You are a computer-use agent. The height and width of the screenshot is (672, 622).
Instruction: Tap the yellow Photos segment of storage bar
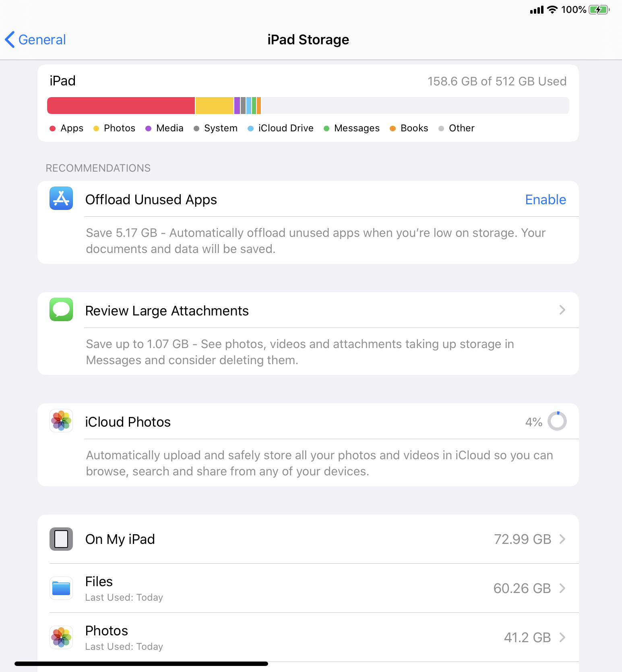tap(214, 106)
